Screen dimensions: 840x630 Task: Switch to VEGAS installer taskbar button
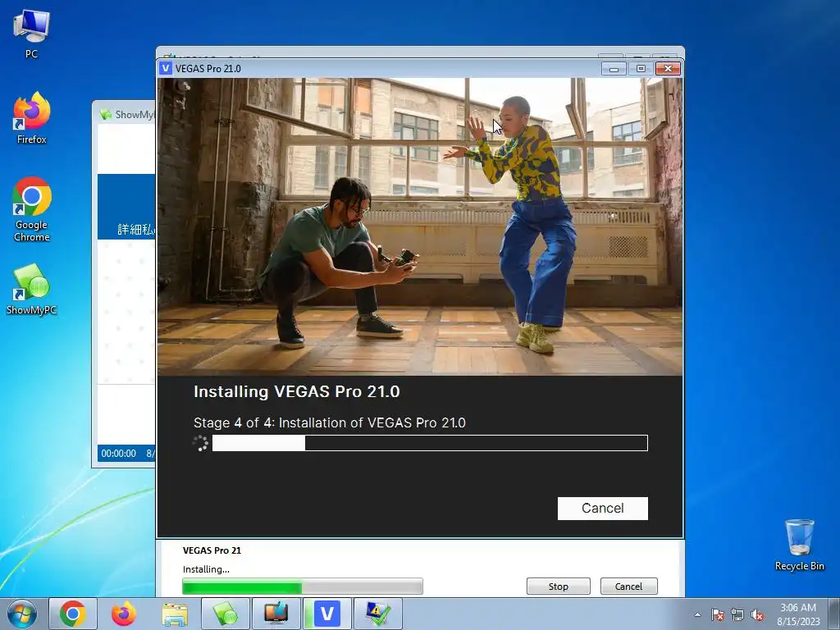327,614
